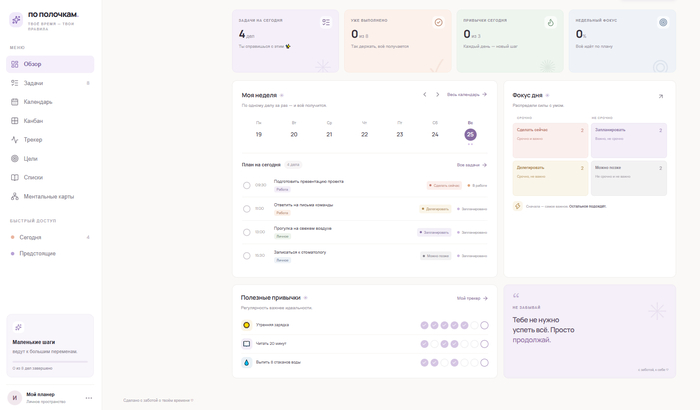Click checklist icon in Задачи на сегодня card
The width and height of the screenshot is (700, 410).
click(326, 22)
